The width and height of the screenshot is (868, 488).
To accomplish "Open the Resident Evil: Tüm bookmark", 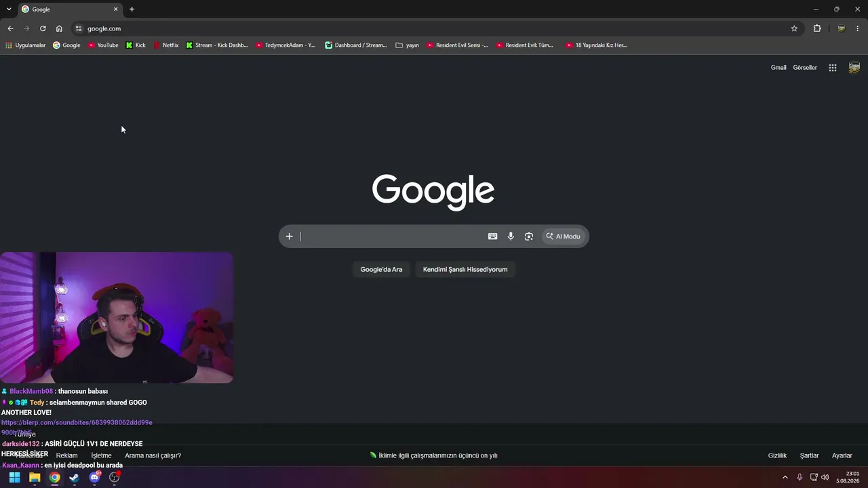I will (525, 45).
